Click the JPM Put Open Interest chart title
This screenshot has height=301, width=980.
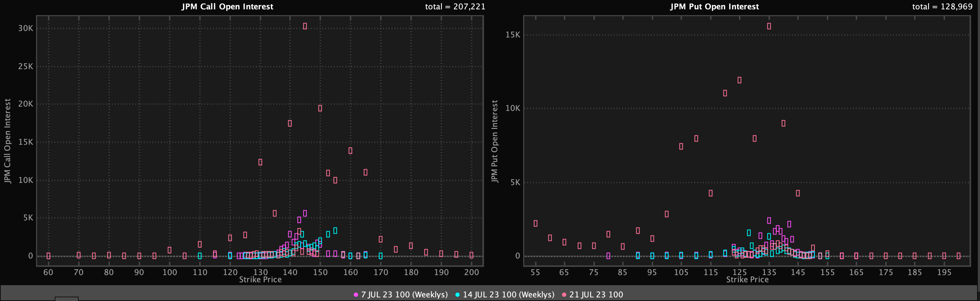click(x=714, y=6)
